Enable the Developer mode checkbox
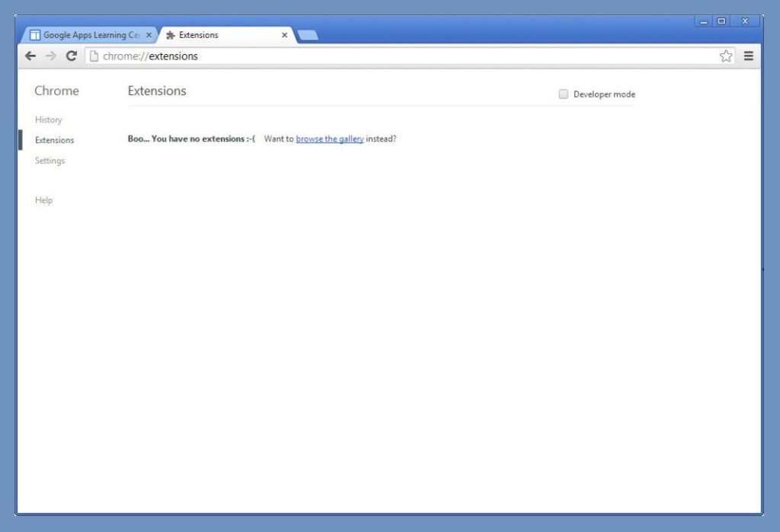The width and height of the screenshot is (780, 532). point(563,94)
